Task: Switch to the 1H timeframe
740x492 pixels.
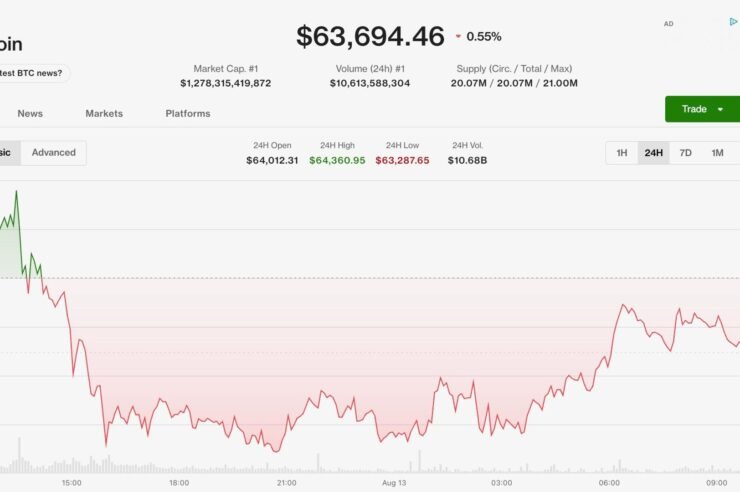Action: [622, 153]
